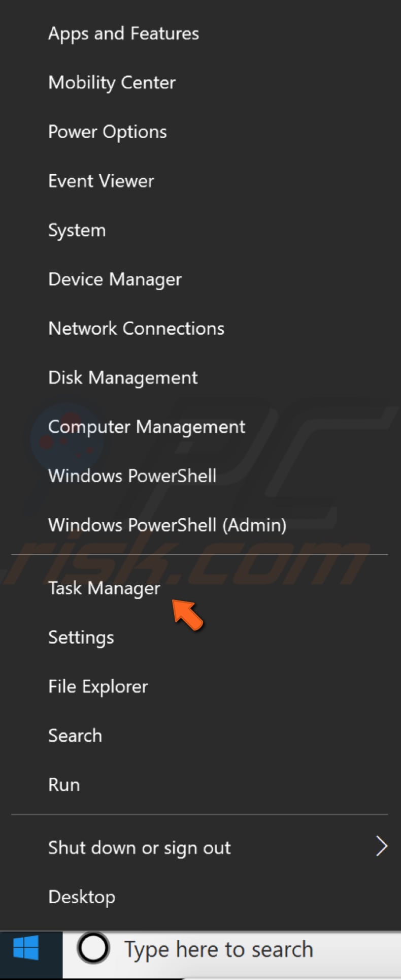The width and height of the screenshot is (401, 980).
Task: Select the Run menu entry
Action: click(x=64, y=784)
